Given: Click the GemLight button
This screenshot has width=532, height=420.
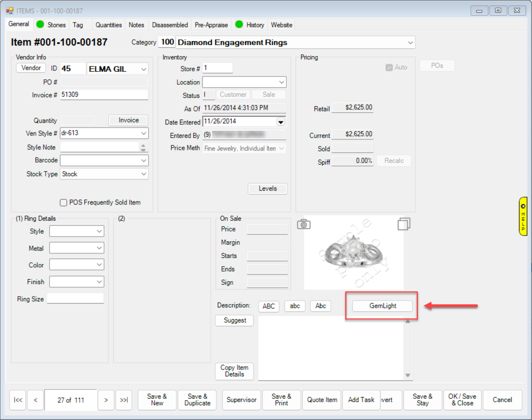Looking at the screenshot, I should tap(382, 306).
